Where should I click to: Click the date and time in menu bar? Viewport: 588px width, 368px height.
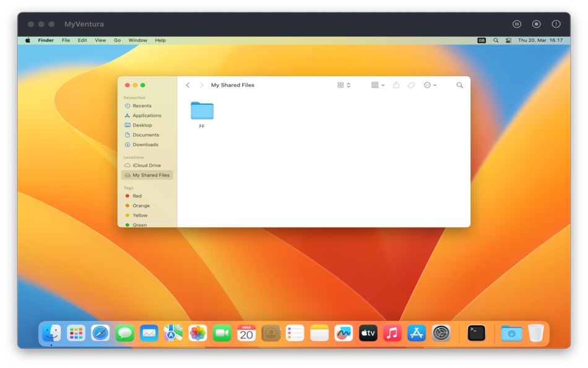pos(540,40)
